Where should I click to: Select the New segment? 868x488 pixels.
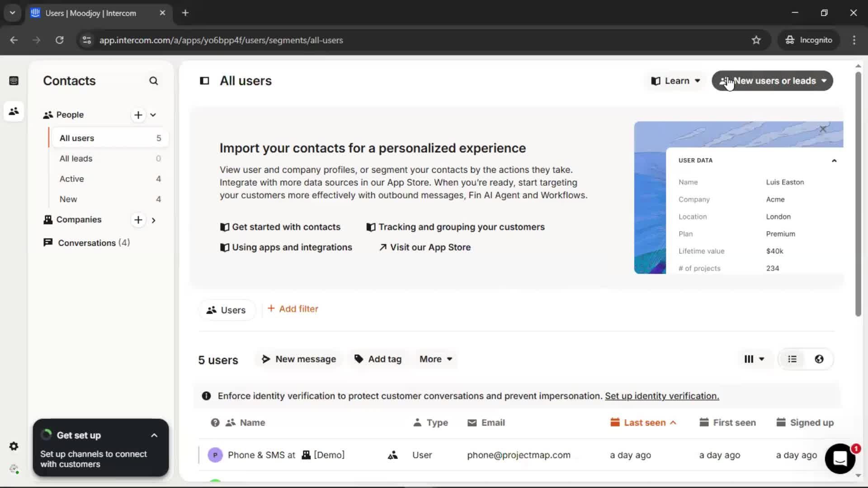109,199
